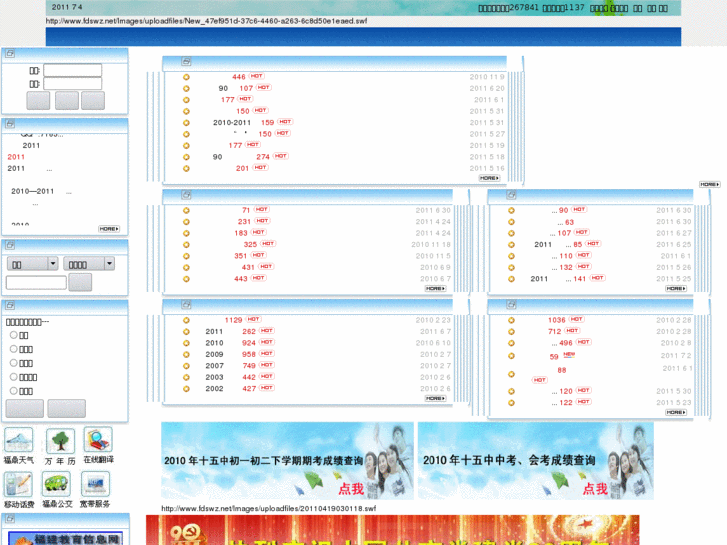Open banner 2010年十五中中考、会考成绩查询
The width and height of the screenshot is (727, 545).
(x=536, y=461)
